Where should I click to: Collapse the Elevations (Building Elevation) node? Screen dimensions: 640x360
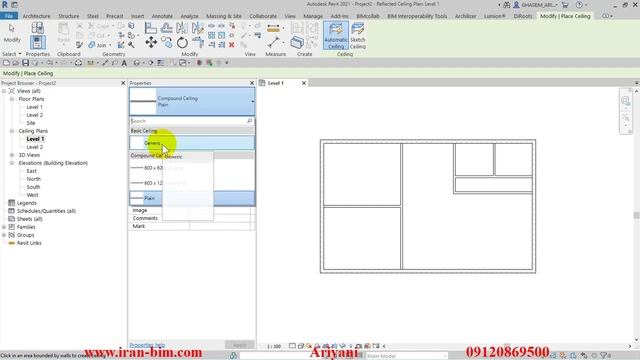click(x=12, y=163)
